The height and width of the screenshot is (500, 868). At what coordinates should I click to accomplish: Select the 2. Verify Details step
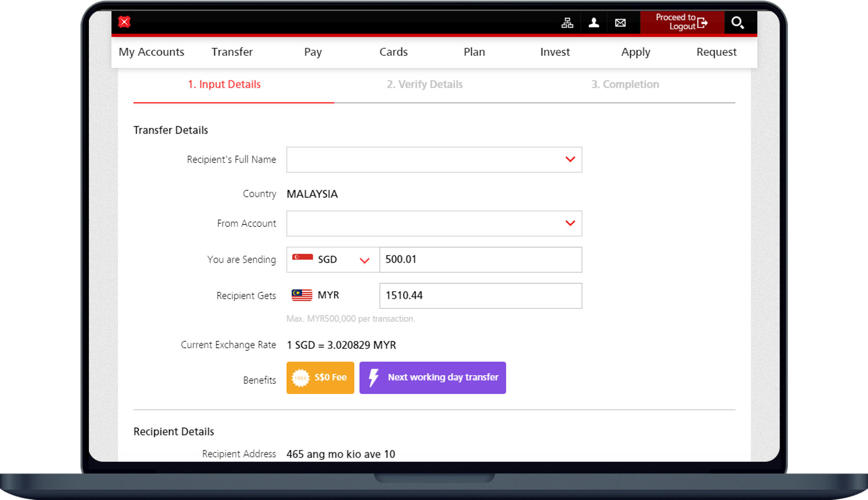click(424, 84)
